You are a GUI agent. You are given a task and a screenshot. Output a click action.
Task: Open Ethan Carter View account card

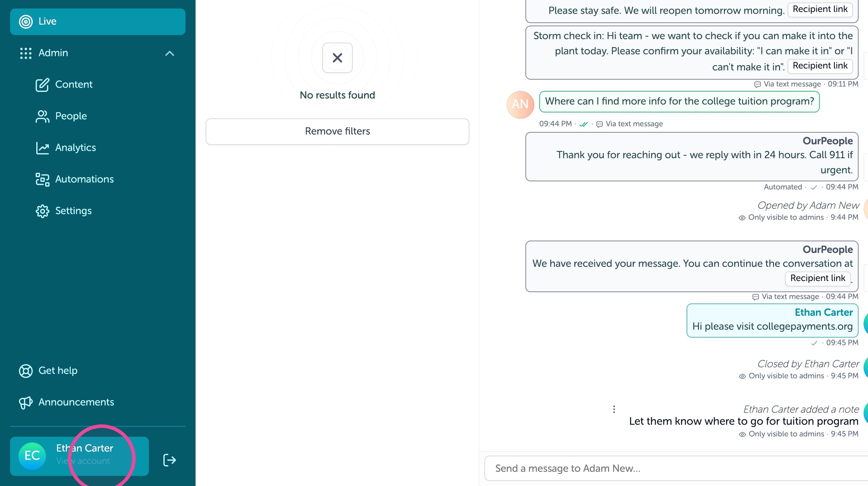(79, 456)
